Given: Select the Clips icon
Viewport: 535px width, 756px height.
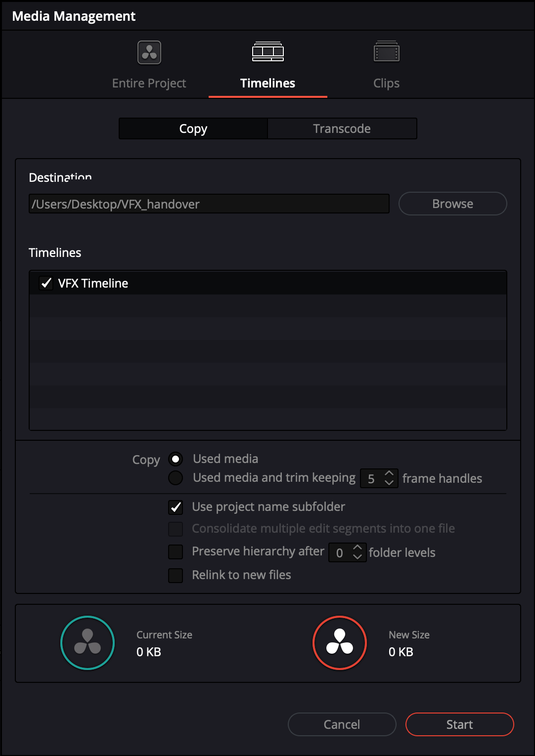Looking at the screenshot, I should pyautogui.click(x=387, y=50).
